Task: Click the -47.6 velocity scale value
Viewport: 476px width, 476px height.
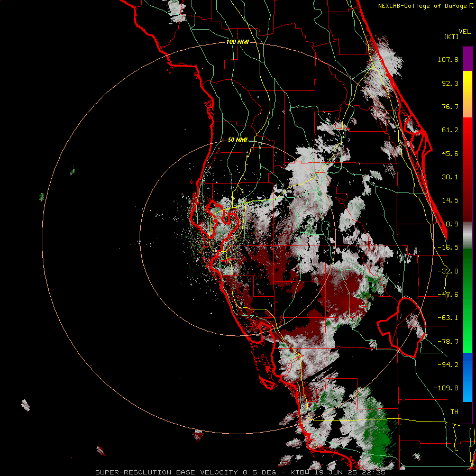Action: tap(448, 295)
